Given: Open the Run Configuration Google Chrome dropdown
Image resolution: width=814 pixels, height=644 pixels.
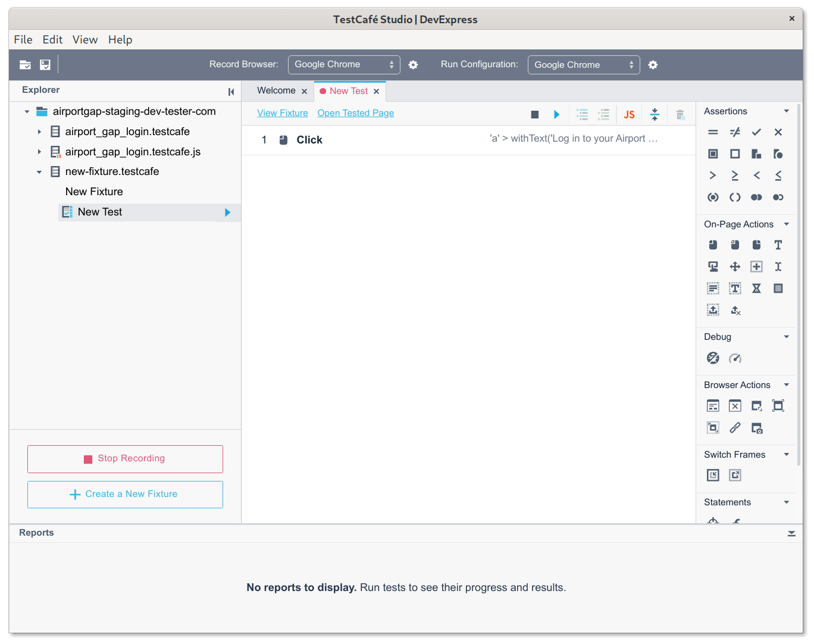Looking at the screenshot, I should point(584,65).
